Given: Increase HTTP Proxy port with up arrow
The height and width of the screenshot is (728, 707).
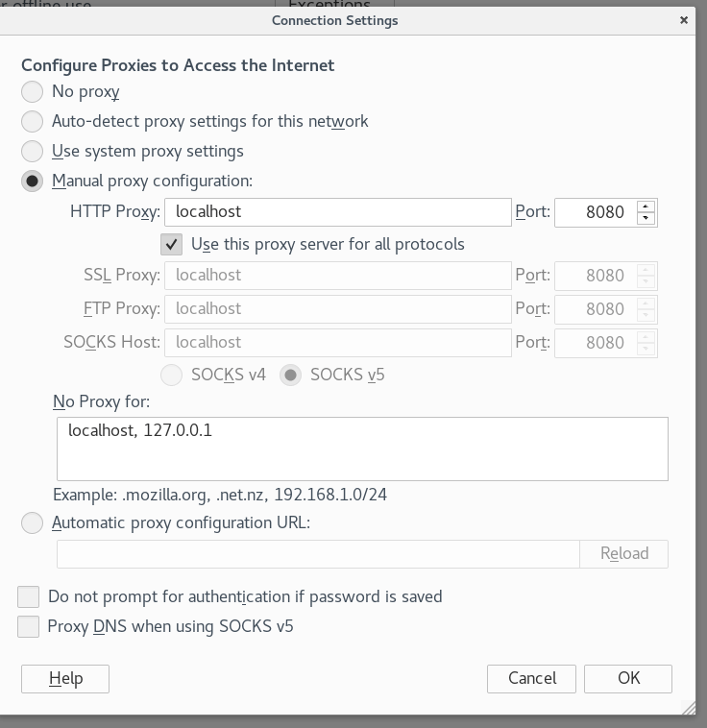Looking at the screenshot, I should (x=646, y=206).
